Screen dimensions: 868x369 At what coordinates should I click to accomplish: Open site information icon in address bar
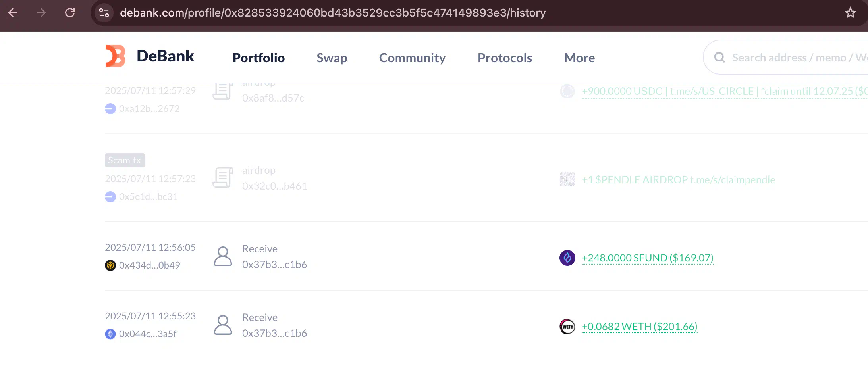pos(104,13)
